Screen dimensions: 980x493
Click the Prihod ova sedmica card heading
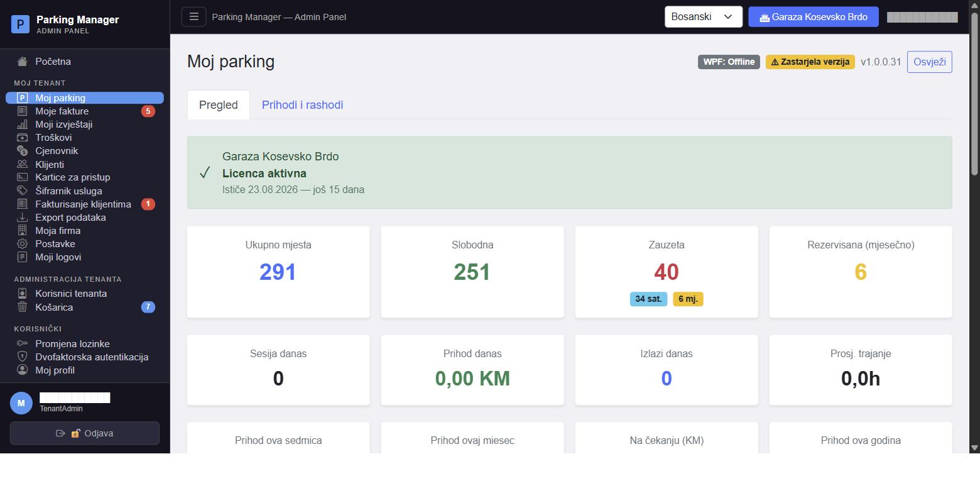tap(278, 440)
